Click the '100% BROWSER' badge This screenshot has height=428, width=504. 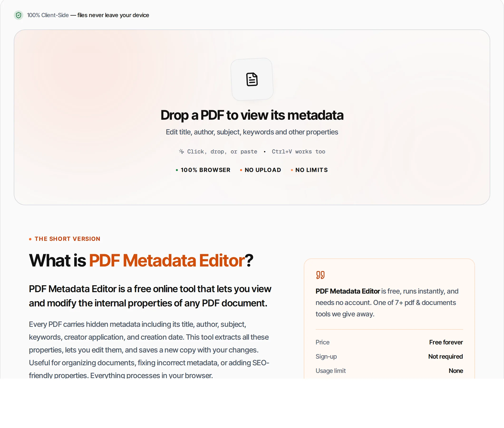(x=203, y=170)
